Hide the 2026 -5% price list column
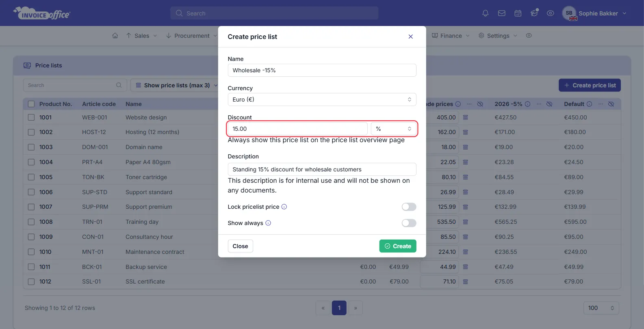644x329 pixels. (549, 104)
